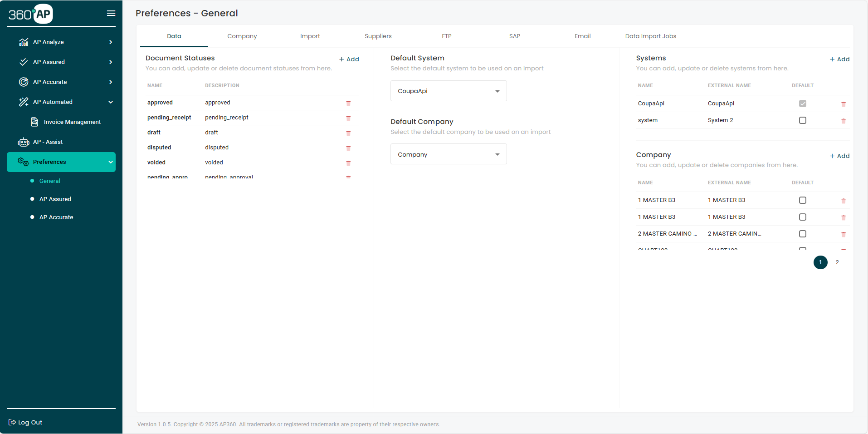The width and height of the screenshot is (868, 434).
Task: Toggle default for 2 MASTER CAMINO company
Action: [x=802, y=233]
